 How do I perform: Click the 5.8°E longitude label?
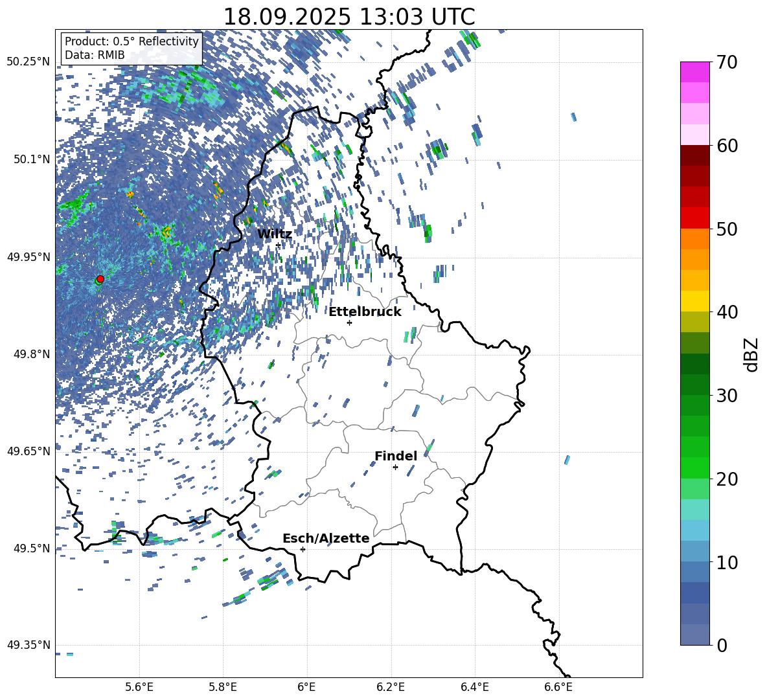coord(223,687)
